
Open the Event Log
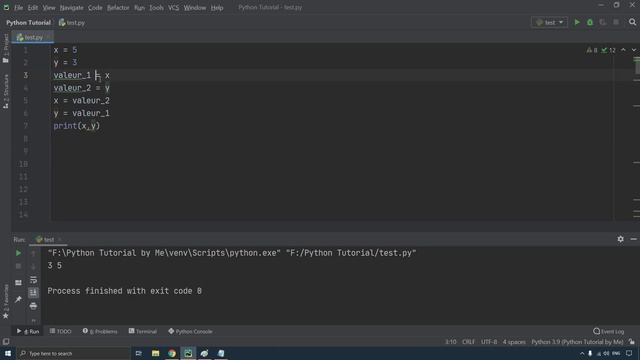click(x=609, y=331)
